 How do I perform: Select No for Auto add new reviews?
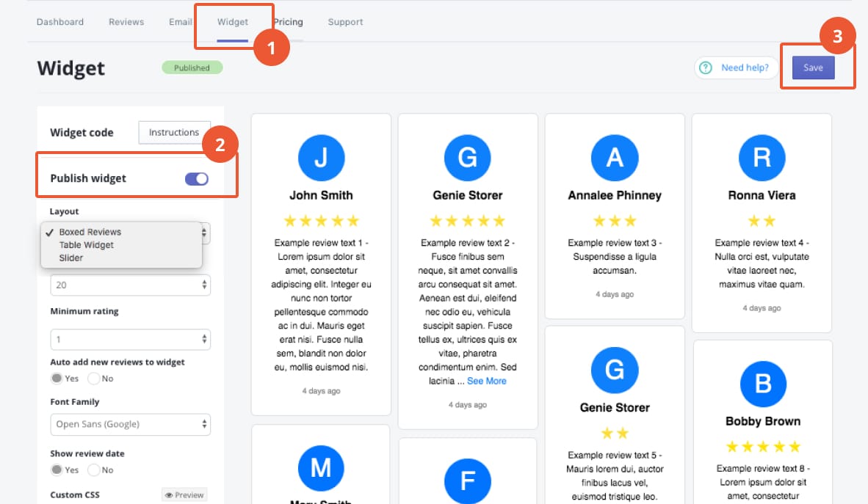93,379
